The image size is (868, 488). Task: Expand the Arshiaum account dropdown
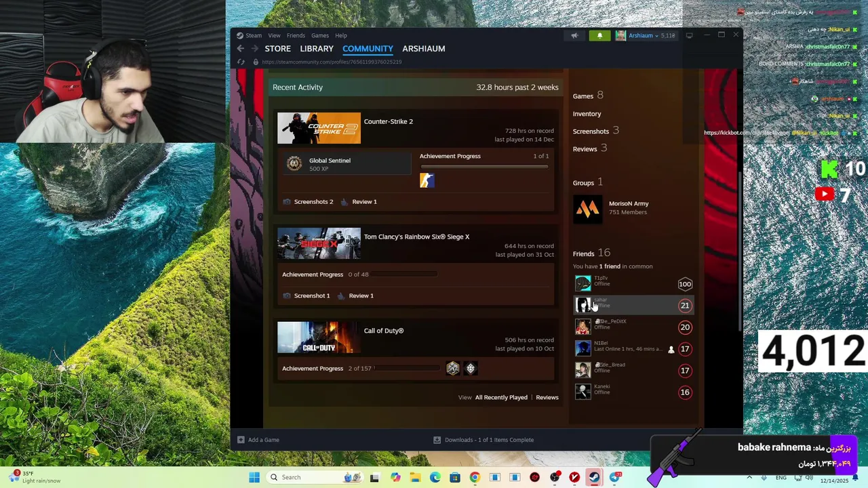[656, 36]
